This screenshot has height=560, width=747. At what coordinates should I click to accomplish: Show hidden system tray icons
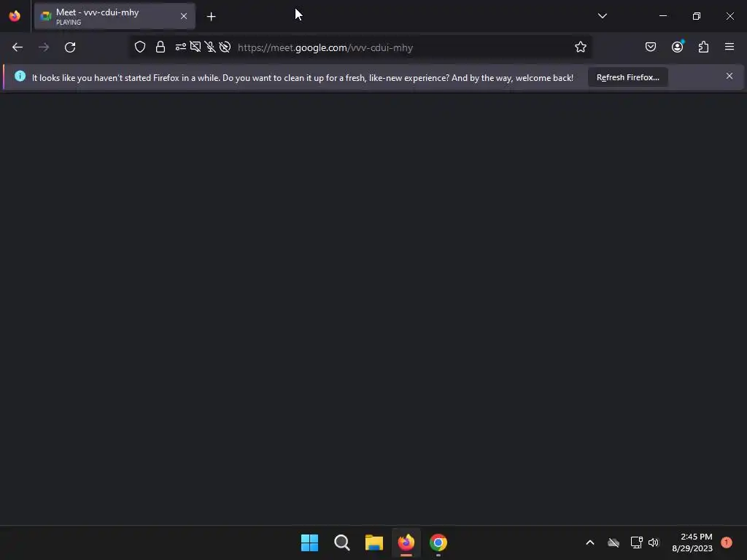[589, 542]
